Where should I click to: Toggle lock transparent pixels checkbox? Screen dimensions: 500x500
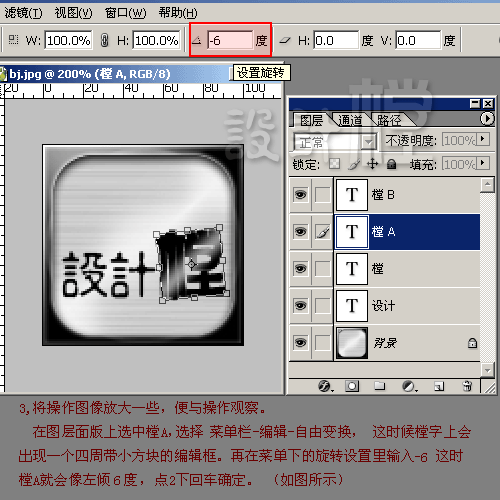[x=334, y=164]
